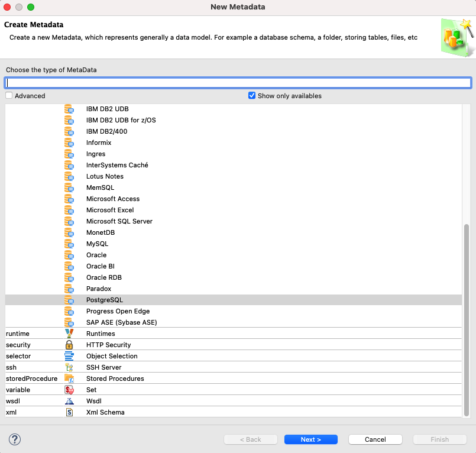Enable the Advanced checkbox
Screen dimensions: 476x453
tap(9, 95)
